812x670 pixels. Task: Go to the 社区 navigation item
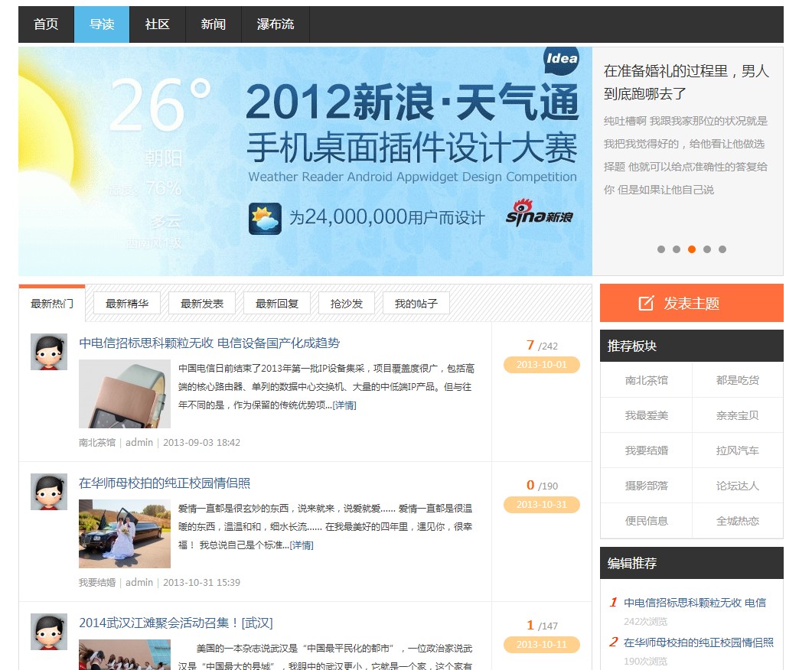pos(158,24)
